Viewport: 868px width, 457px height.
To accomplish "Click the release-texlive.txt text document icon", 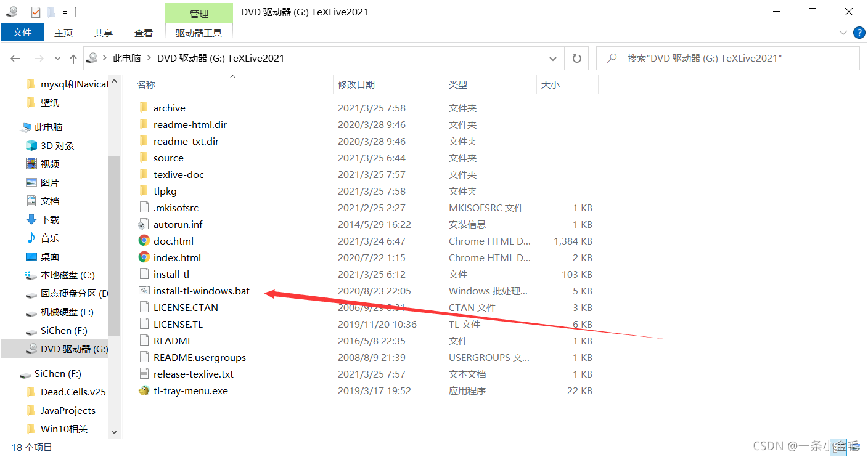I will coord(144,374).
